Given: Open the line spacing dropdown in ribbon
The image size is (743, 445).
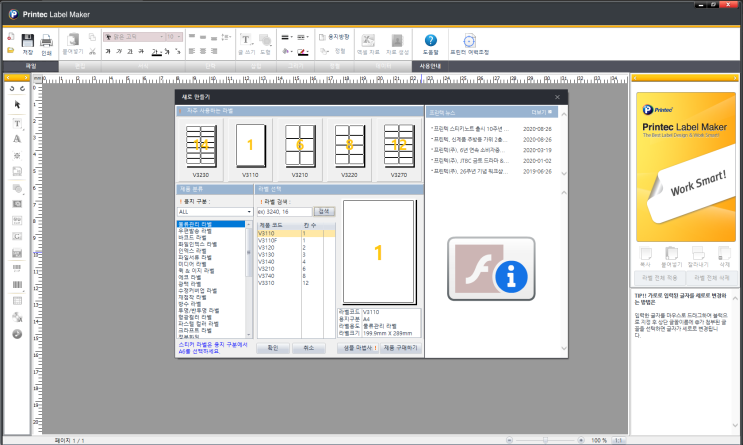Looking at the screenshot, I should pos(226,37).
